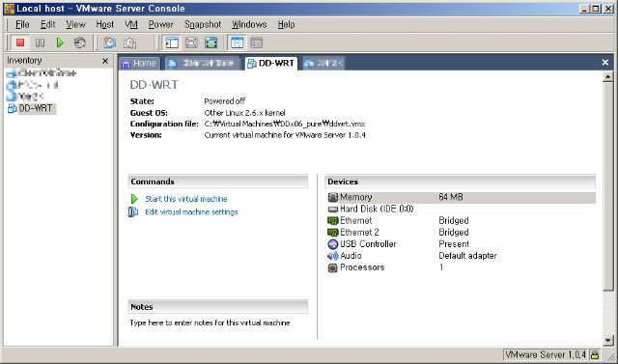Close the Inventory panel

click(x=105, y=61)
